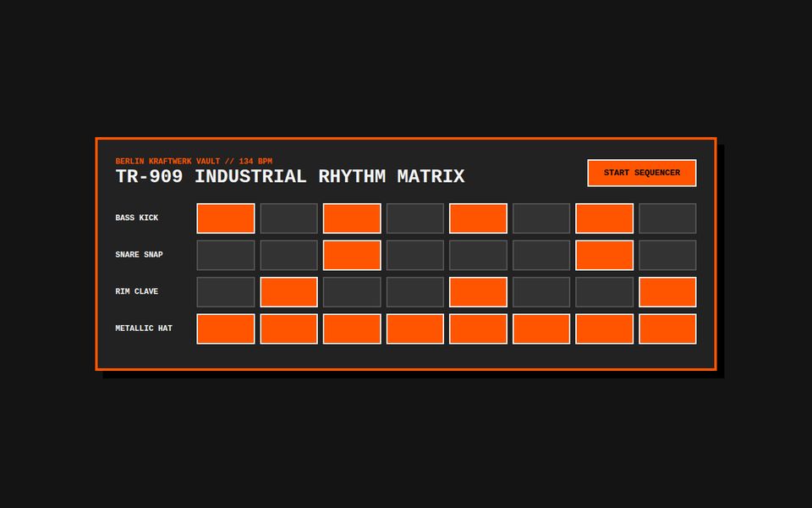
Task: Toggle Bass Kick step 7
Action: click(604, 218)
